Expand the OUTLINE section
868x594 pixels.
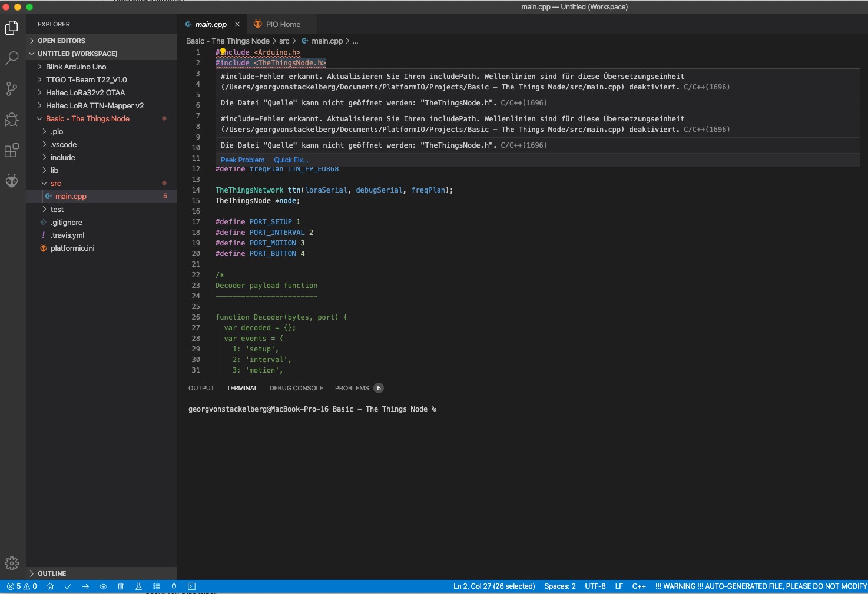click(x=52, y=573)
